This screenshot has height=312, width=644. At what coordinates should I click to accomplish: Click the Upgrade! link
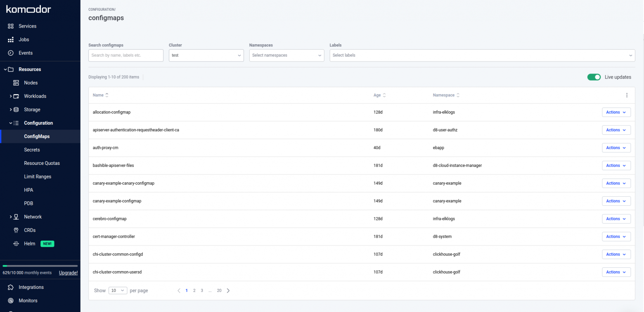coord(68,273)
